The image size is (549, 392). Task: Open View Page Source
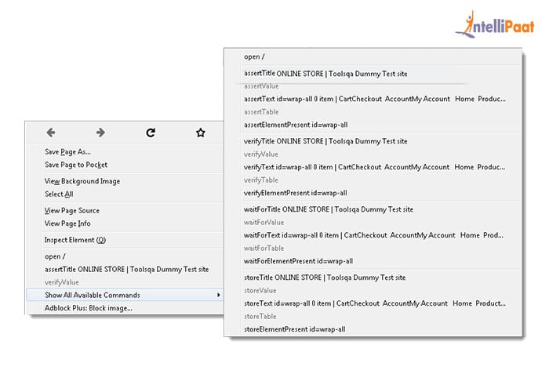coord(72,211)
